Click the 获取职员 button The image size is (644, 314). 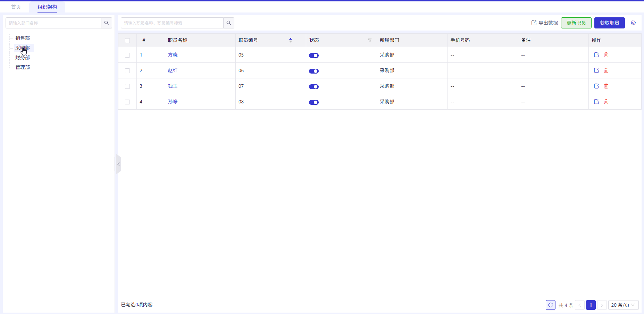(610, 23)
